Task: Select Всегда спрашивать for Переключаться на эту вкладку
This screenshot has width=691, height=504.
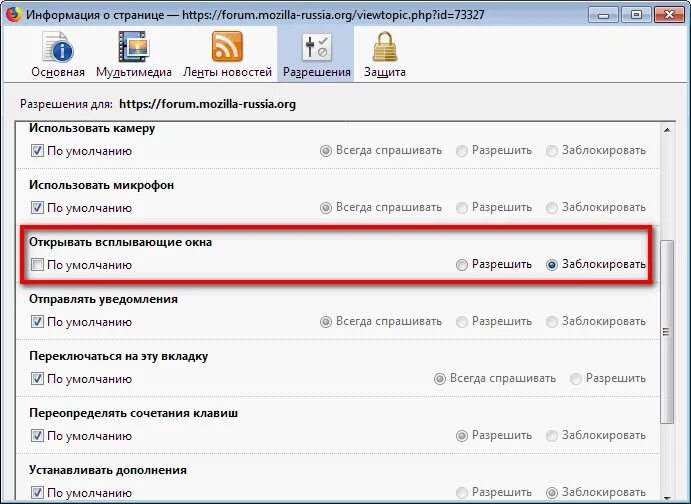Action: (439, 379)
